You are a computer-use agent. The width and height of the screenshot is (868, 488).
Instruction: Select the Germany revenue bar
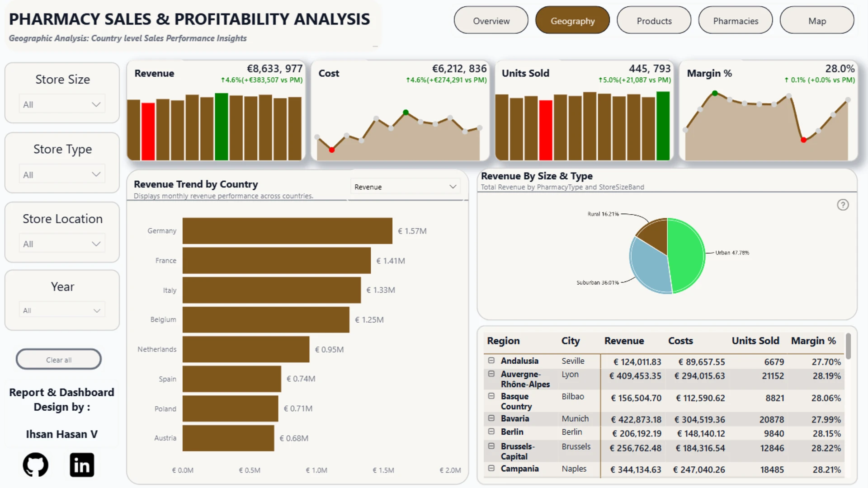tap(288, 231)
